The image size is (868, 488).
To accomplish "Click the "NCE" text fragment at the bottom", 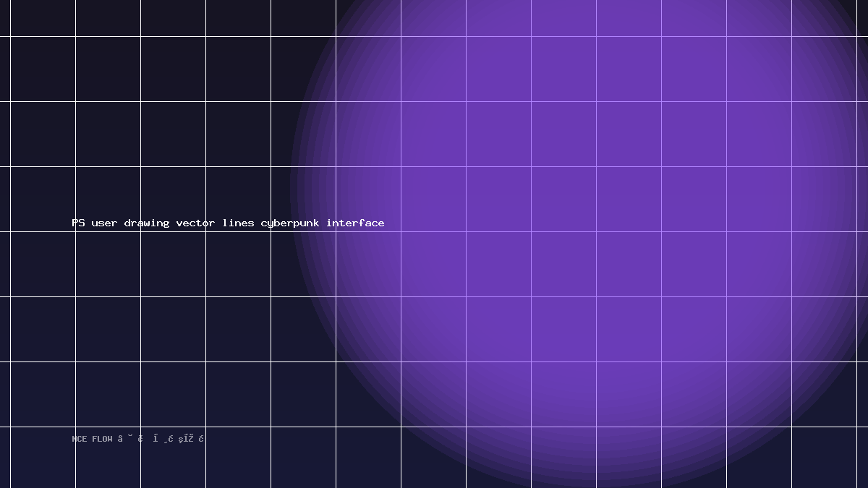I will pos(80,439).
